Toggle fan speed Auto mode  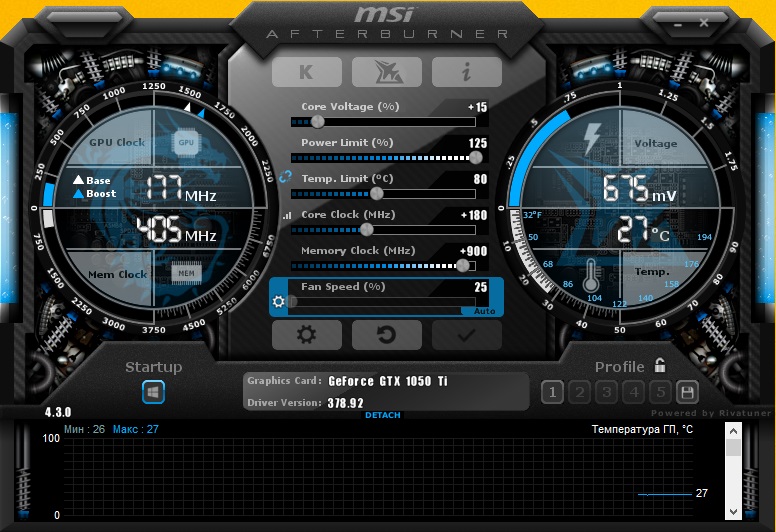tap(484, 311)
